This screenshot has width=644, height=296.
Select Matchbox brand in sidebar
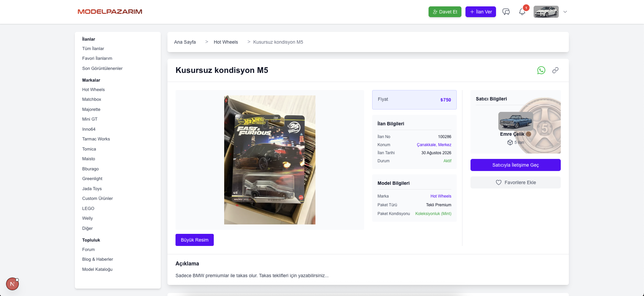point(92,99)
